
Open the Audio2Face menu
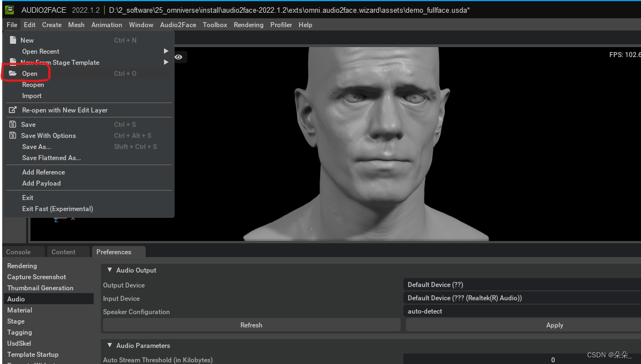[178, 25]
